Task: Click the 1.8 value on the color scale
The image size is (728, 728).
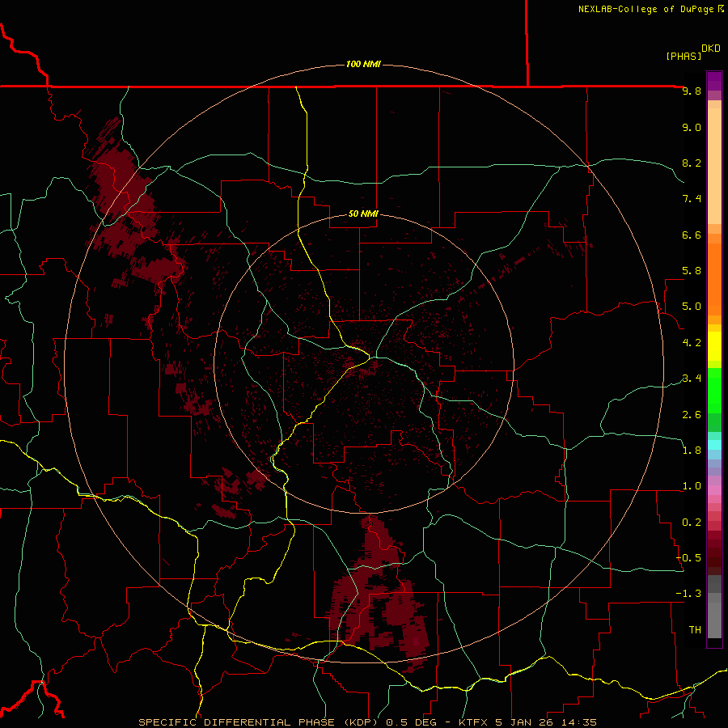Action: [x=692, y=451]
